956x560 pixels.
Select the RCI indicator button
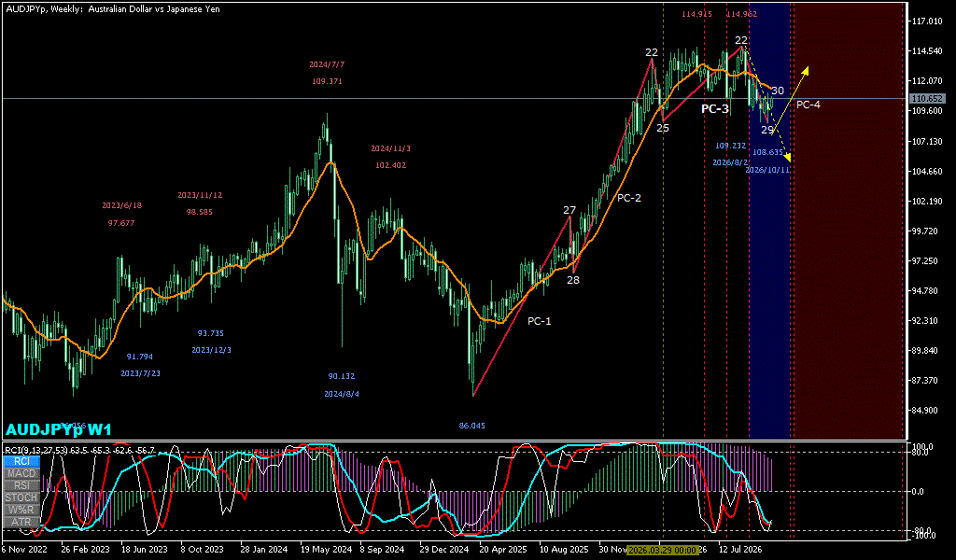pyautogui.click(x=21, y=461)
